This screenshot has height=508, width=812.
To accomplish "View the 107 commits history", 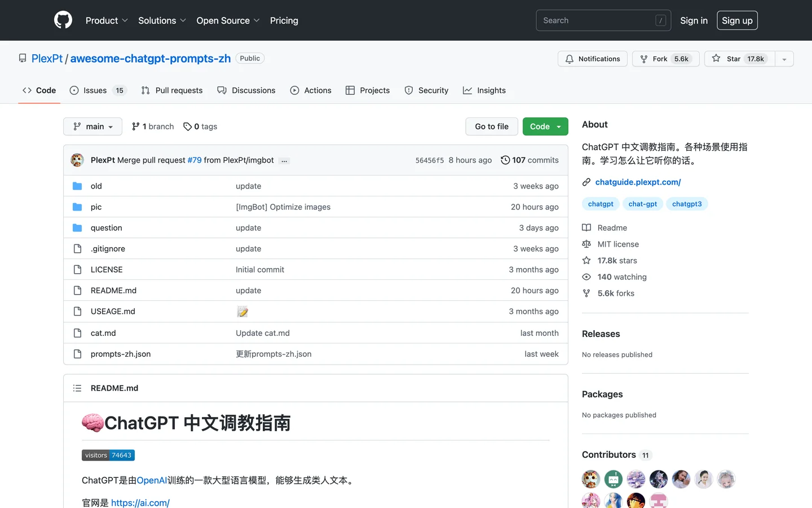I will click(x=529, y=160).
